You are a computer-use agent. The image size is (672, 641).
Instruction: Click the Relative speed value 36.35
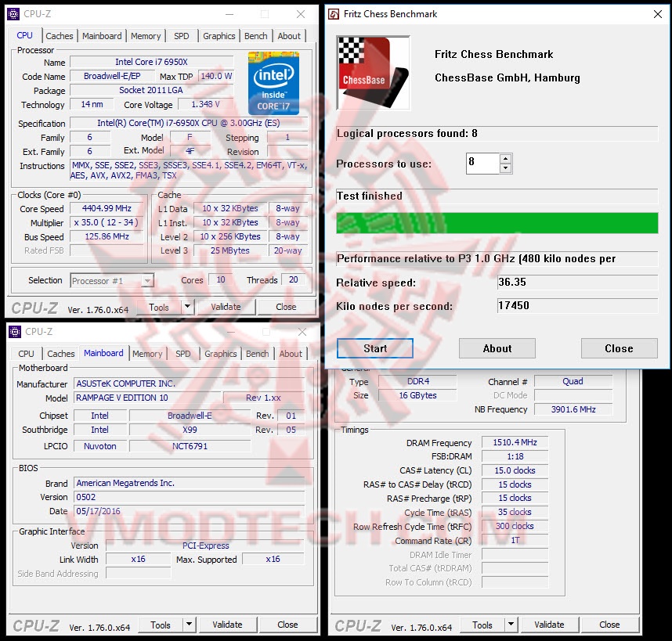577,283
